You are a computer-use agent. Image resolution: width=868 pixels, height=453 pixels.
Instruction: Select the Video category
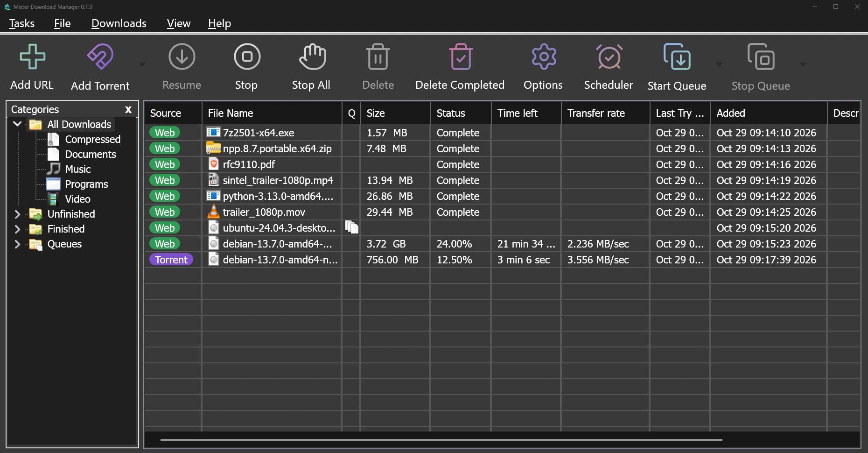[x=78, y=199]
